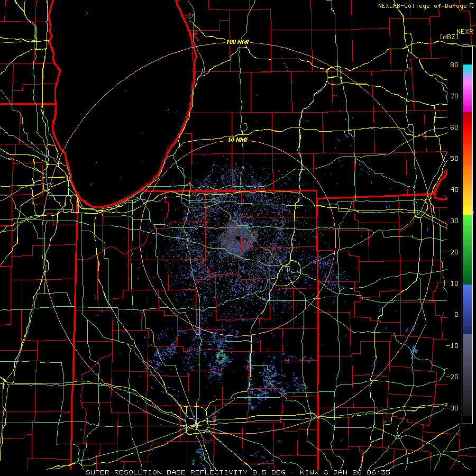Click the 70 dBZ scale value
Viewport: 476px width, 476px height.
pyautogui.click(x=454, y=96)
